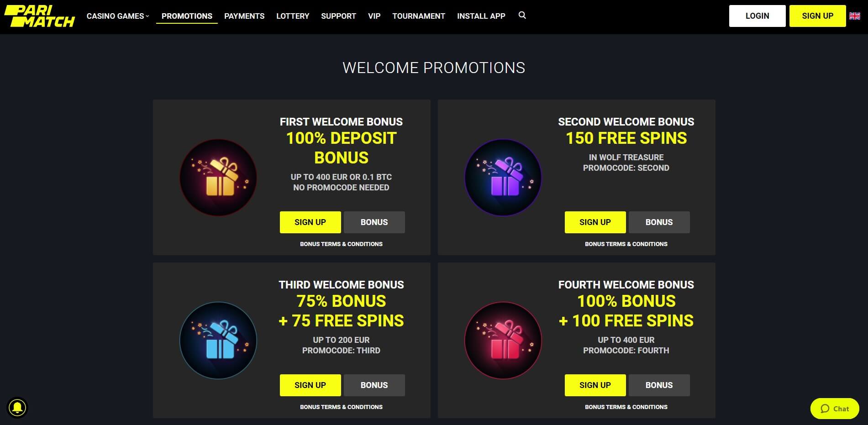Click the purple gift box icon
The width and height of the screenshot is (868, 425).
pos(503,178)
